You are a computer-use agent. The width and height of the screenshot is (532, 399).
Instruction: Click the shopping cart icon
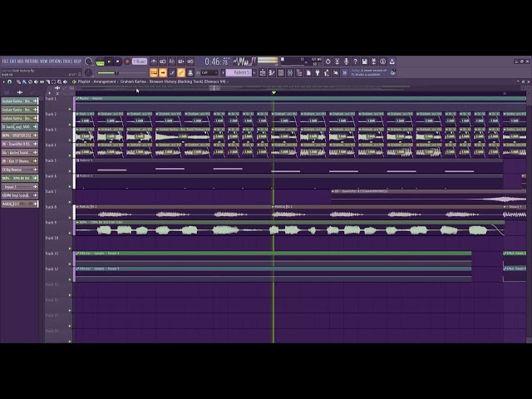point(345,72)
